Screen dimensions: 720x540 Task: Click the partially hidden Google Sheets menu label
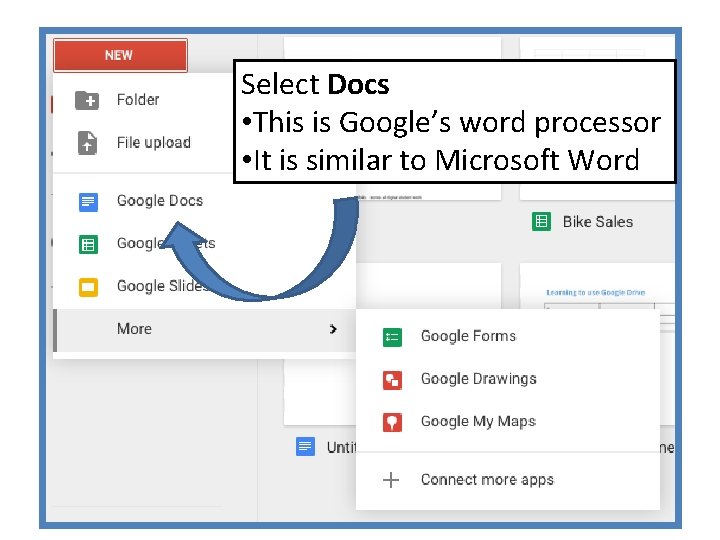166,243
